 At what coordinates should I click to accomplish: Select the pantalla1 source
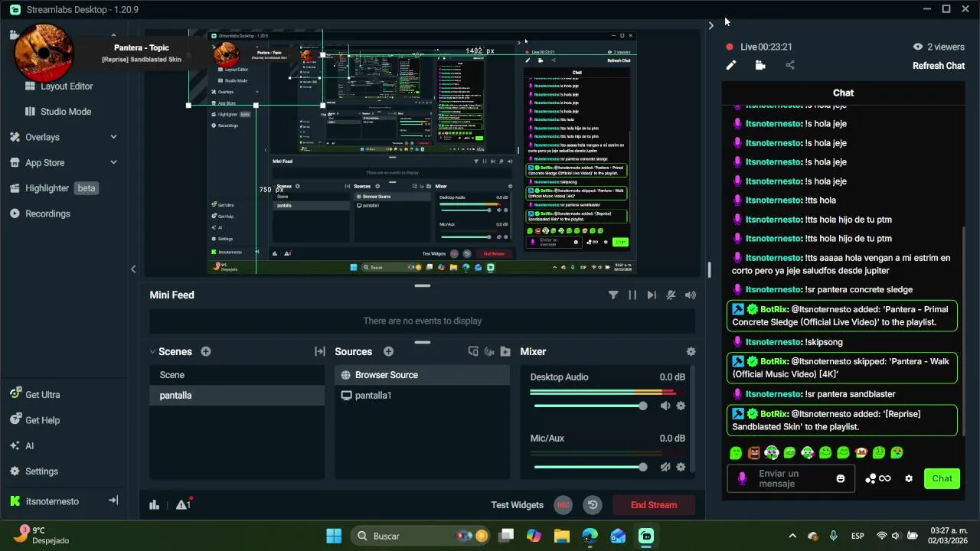[422, 396]
